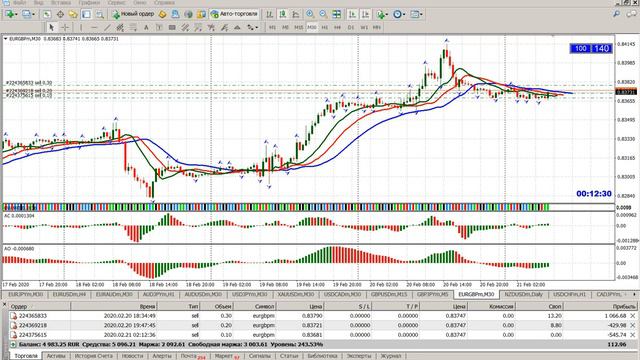Image resolution: width=640 pixels, height=360 pixels.
Task: Select the horizontal line tool
Action: [x=94, y=27]
